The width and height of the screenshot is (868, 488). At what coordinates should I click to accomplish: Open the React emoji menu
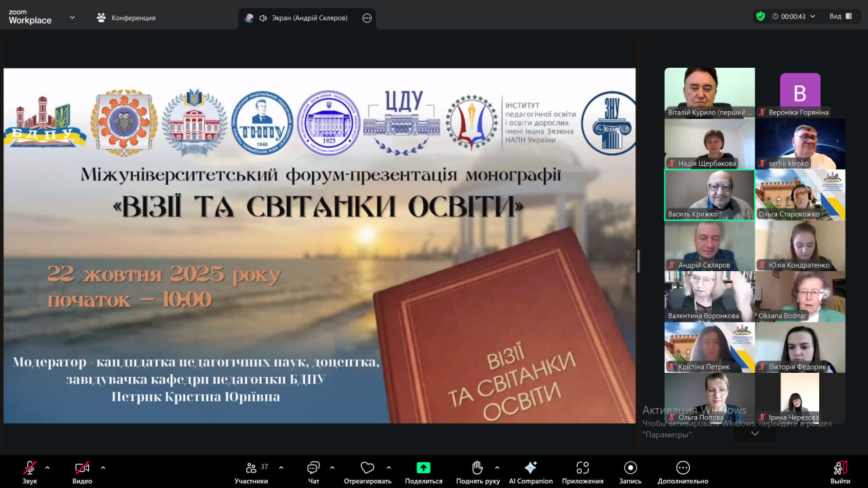click(368, 468)
